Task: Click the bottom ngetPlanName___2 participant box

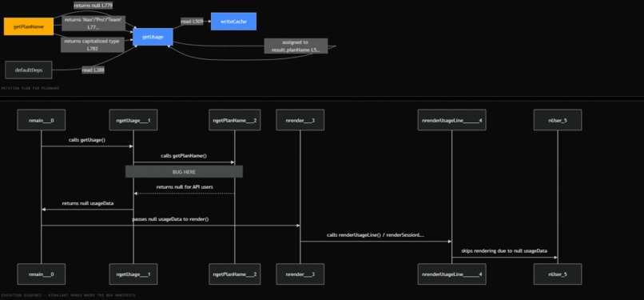Action: pos(235,274)
